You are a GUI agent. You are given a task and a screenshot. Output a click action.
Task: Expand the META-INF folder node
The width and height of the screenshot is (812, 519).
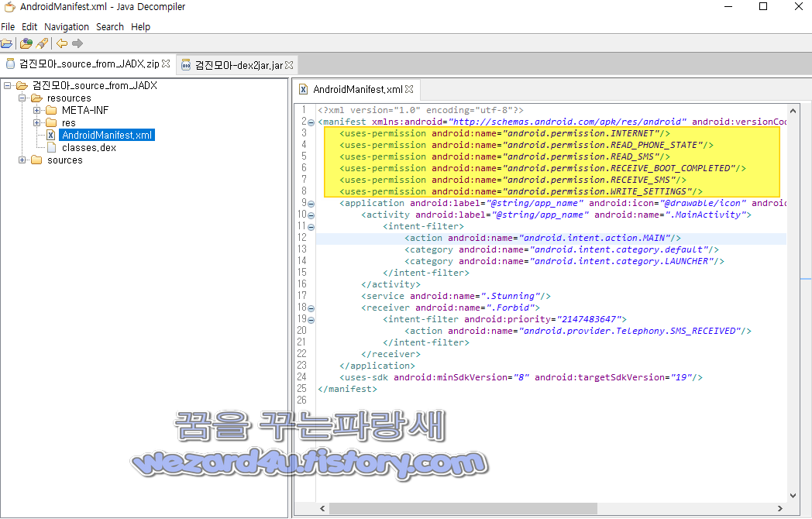[x=36, y=110]
